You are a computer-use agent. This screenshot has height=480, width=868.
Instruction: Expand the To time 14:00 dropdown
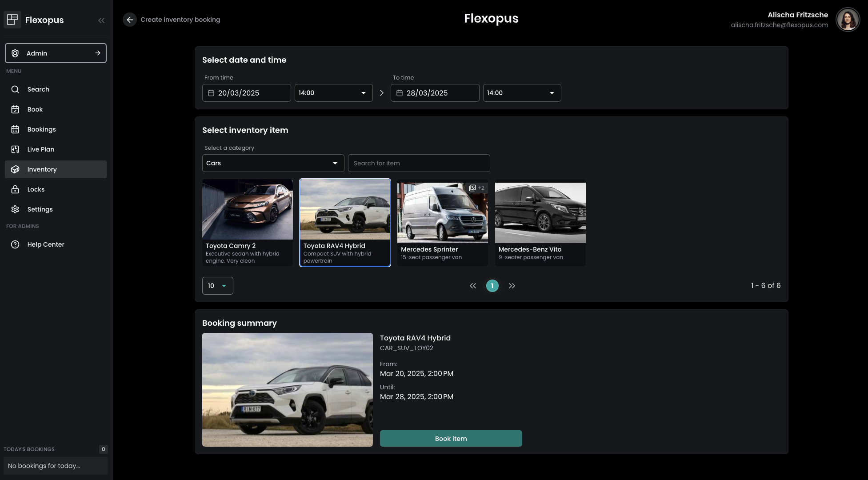pos(522,93)
